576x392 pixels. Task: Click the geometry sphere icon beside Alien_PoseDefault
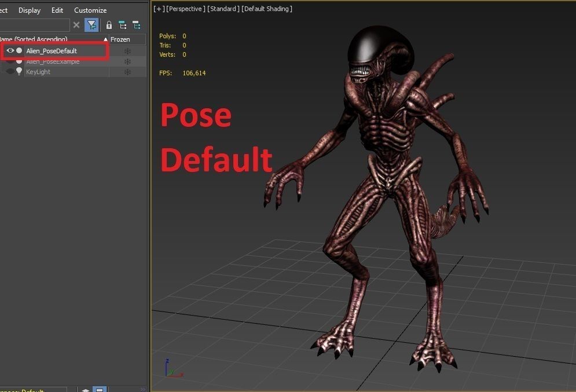coord(19,50)
